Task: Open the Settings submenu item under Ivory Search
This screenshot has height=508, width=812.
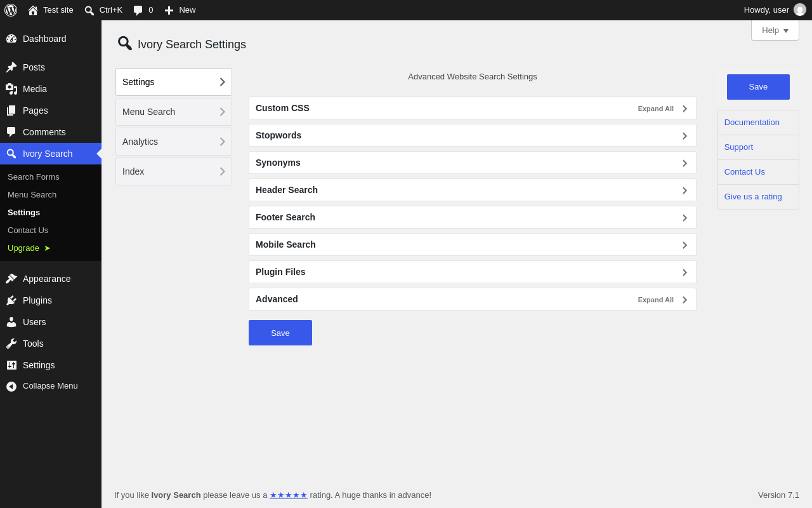Action: pyautogui.click(x=23, y=212)
